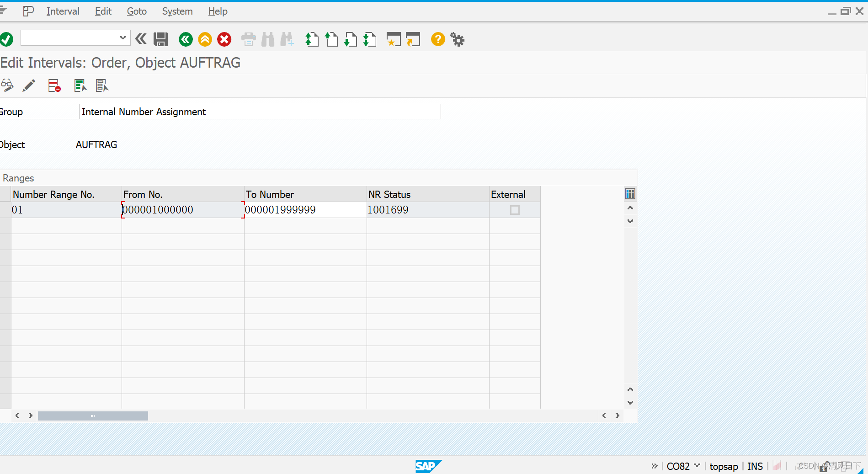Image resolution: width=868 pixels, height=474 pixels.
Task: Expand the status bar double-arrow
Action: click(655, 466)
